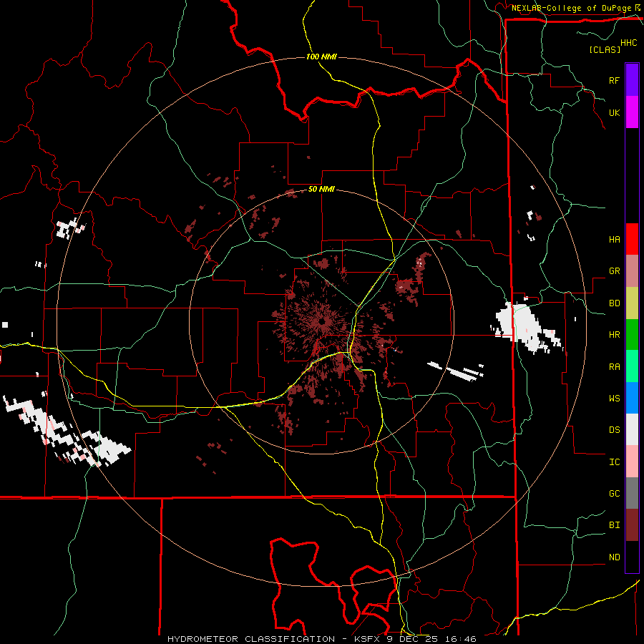Click the IC pink legend swatch

[632, 462]
